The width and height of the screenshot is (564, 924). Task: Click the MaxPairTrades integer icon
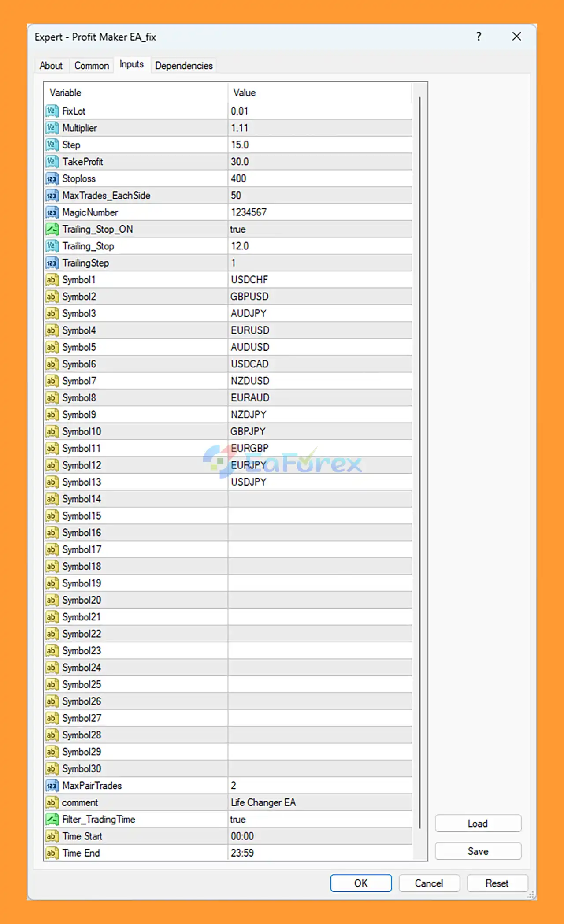52,786
